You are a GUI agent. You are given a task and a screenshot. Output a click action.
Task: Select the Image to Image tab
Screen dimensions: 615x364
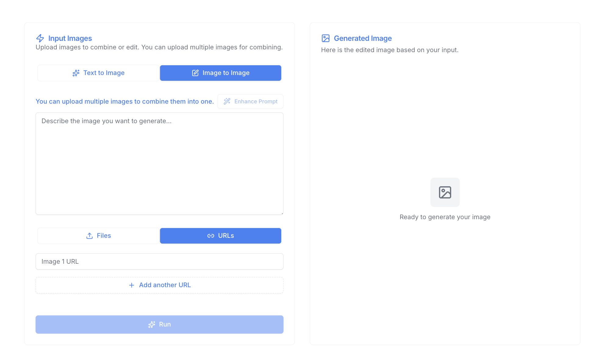(x=221, y=73)
